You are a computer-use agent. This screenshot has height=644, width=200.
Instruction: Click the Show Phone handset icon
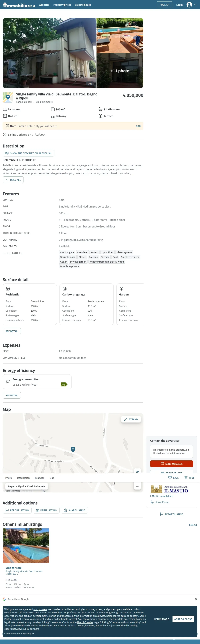tap(152, 502)
